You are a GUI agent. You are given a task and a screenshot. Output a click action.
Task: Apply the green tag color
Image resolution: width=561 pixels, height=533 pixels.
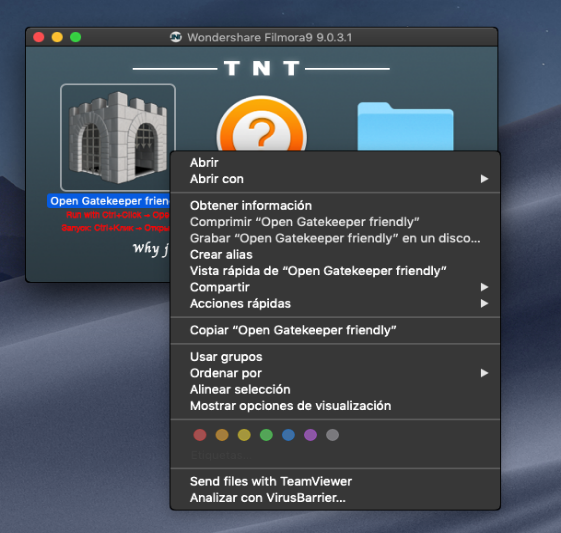266,435
